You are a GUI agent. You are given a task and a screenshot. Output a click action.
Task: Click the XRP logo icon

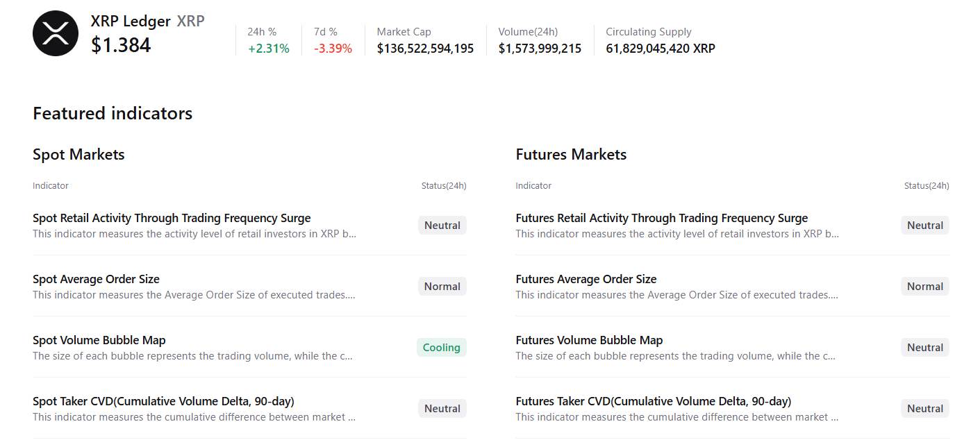click(x=56, y=33)
